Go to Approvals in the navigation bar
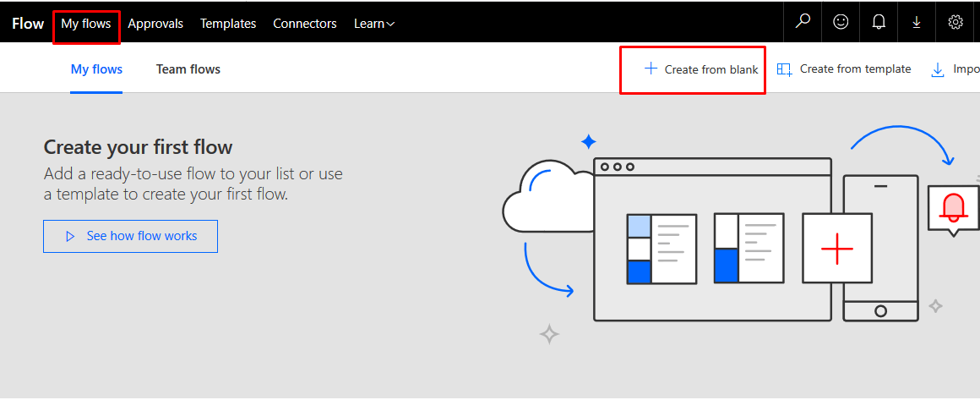The height and width of the screenshot is (411, 980). tap(155, 24)
